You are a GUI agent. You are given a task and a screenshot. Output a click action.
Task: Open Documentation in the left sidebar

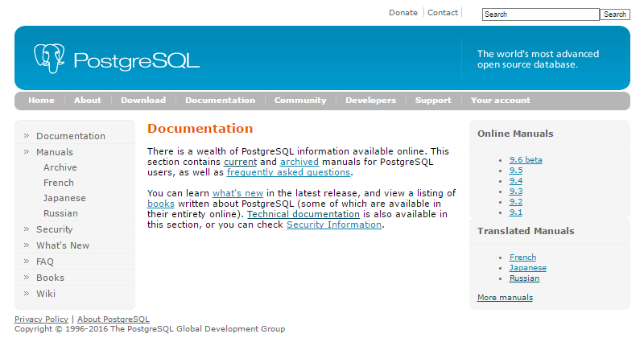click(71, 136)
